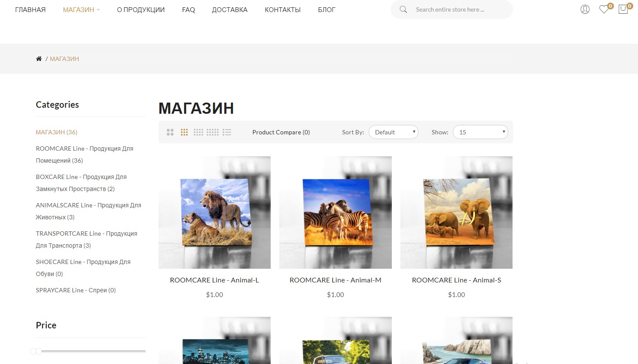Click the Price sidebar heading

[x=46, y=325]
